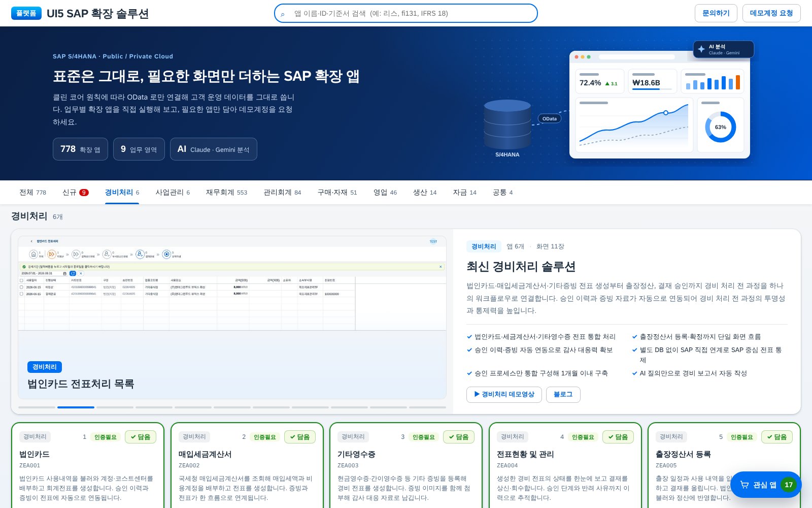Click the 매입세금계산서 card title

pyautogui.click(x=205, y=454)
